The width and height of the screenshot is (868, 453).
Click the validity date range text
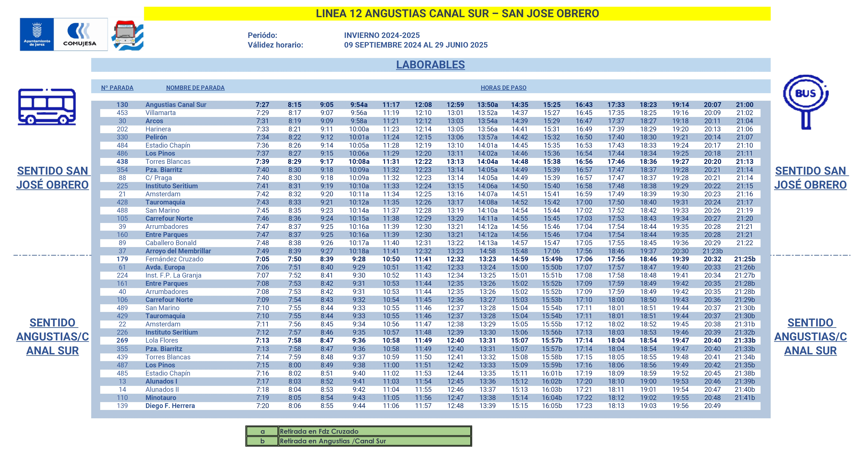[416, 45]
